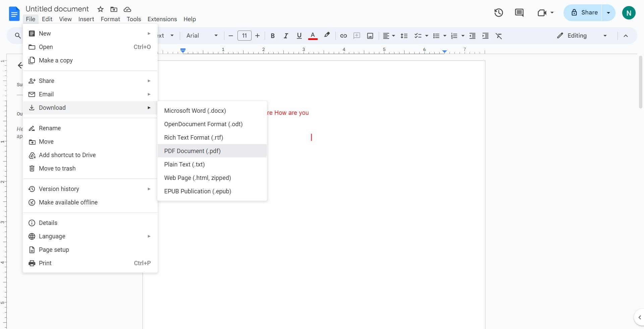Toggle a checklist in the document
This screenshot has height=329, width=644.
point(418,36)
